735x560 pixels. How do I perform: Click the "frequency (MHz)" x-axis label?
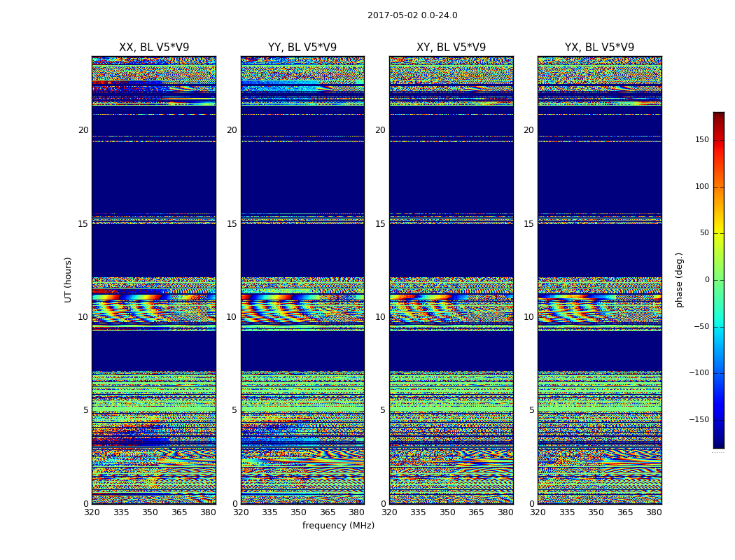338,526
